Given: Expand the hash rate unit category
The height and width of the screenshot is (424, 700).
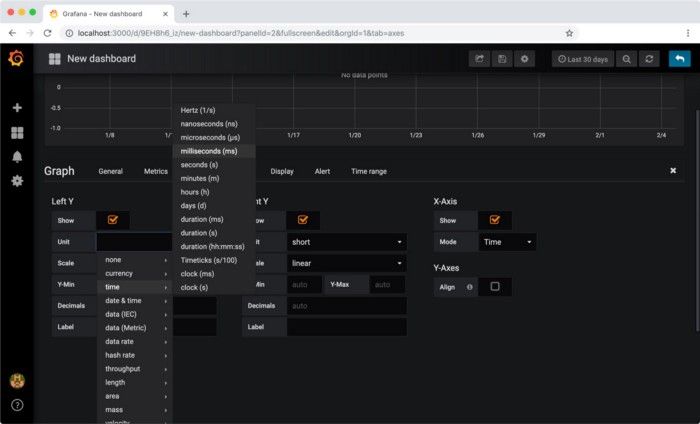Looking at the screenshot, I should coord(135,355).
